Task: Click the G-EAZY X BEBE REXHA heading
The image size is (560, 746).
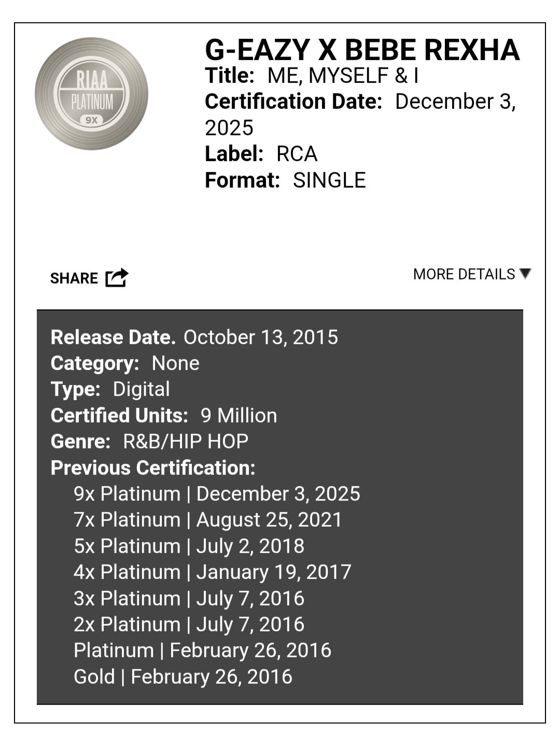Action: pyautogui.click(x=362, y=50)
